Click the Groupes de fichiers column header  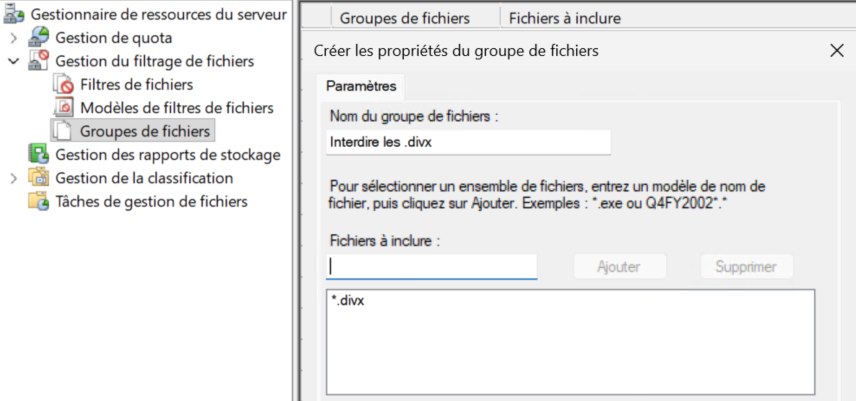click(x=405, y=18)
